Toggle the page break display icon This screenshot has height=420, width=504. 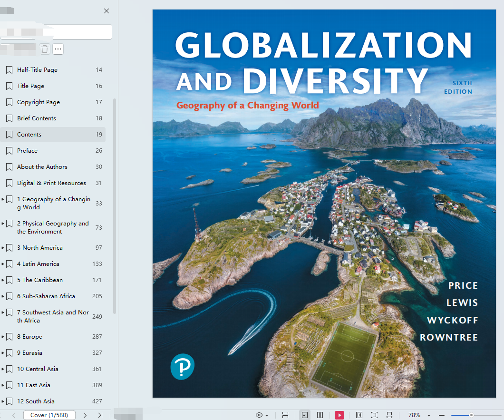coord(285,415)
